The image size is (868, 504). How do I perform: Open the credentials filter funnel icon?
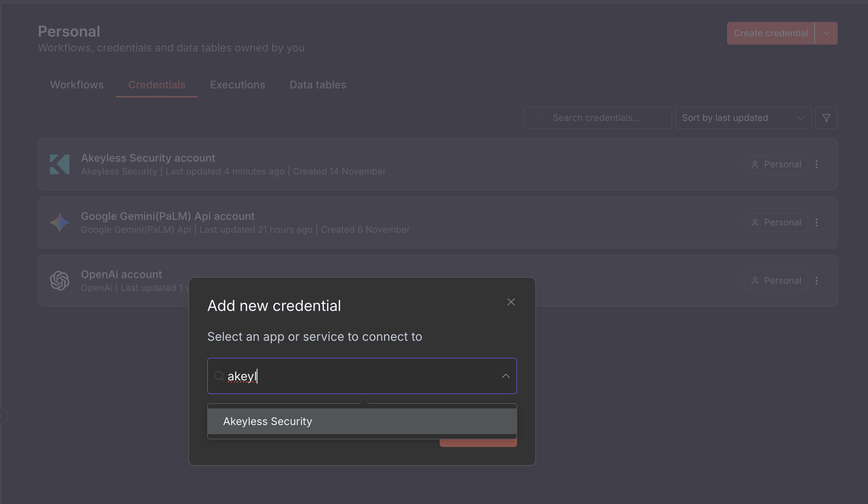coord(826,118)
